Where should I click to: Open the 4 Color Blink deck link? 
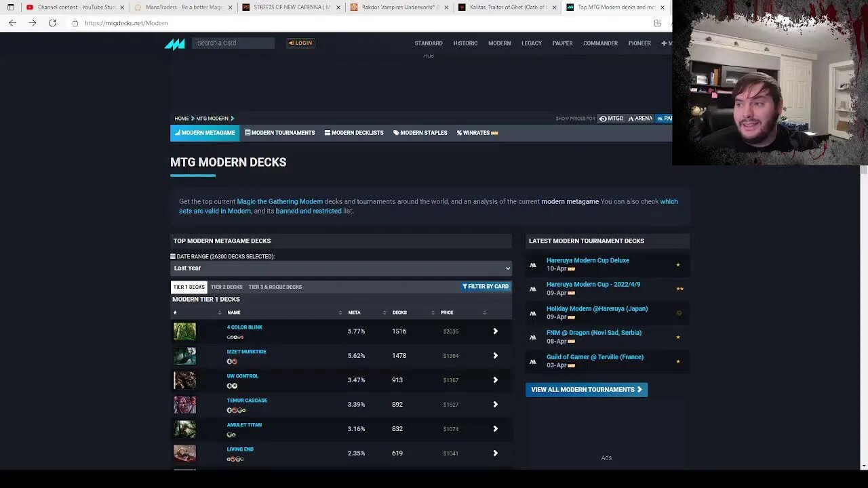click(x=244, y=327)
